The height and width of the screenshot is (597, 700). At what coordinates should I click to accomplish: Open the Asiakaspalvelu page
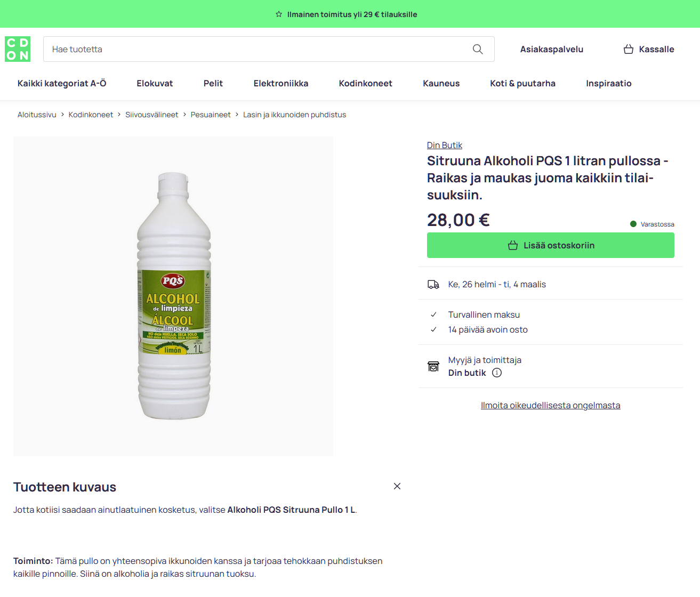pyautogui.click(x=552, y=49)
